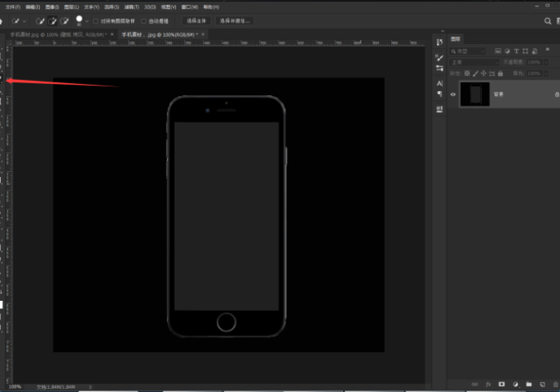Enable 对所有图层取样 checkbox

[96, 20]
